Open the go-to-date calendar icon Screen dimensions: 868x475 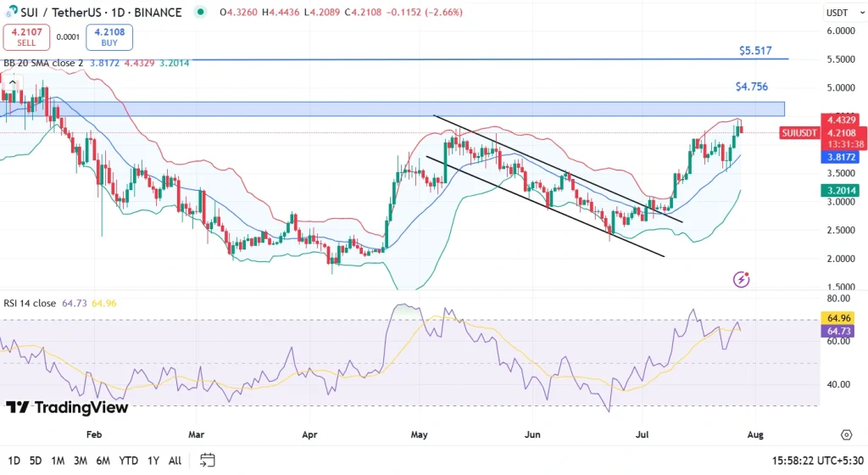pyautogui.click(x=207, y=460)
